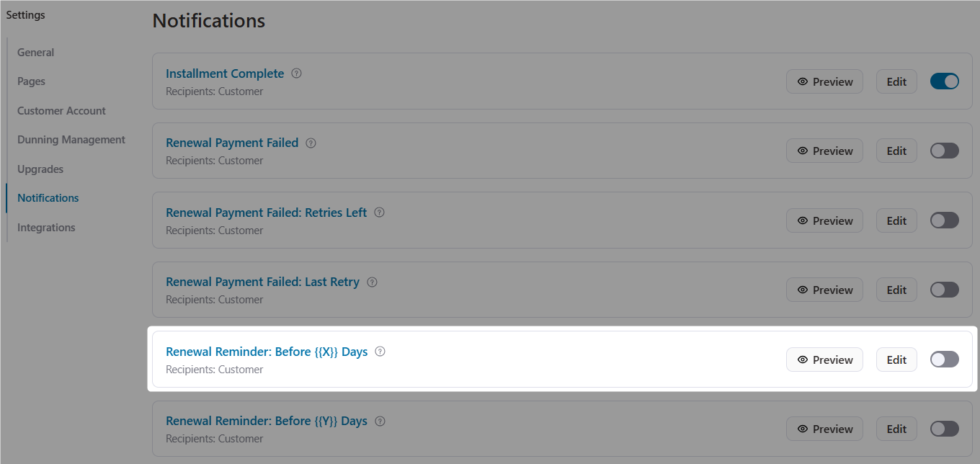Open the Dunning Management settings section
The height and width of the screenshot is (464, 980).
coord(71,139)
